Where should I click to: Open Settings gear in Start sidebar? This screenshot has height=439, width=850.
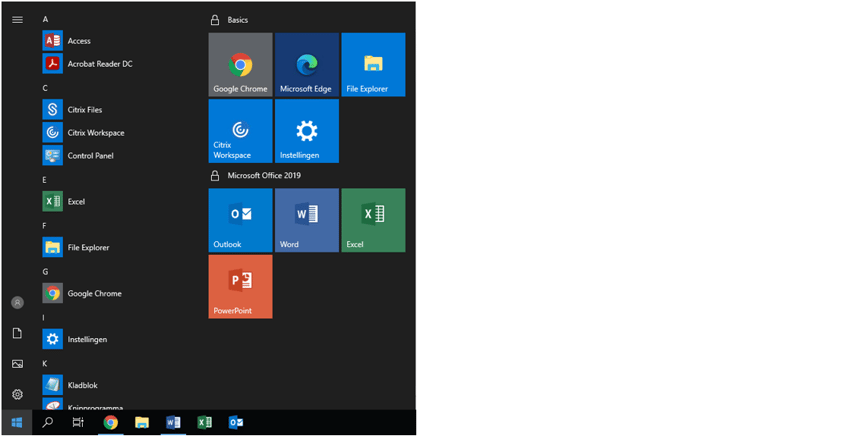pos(17,395)
